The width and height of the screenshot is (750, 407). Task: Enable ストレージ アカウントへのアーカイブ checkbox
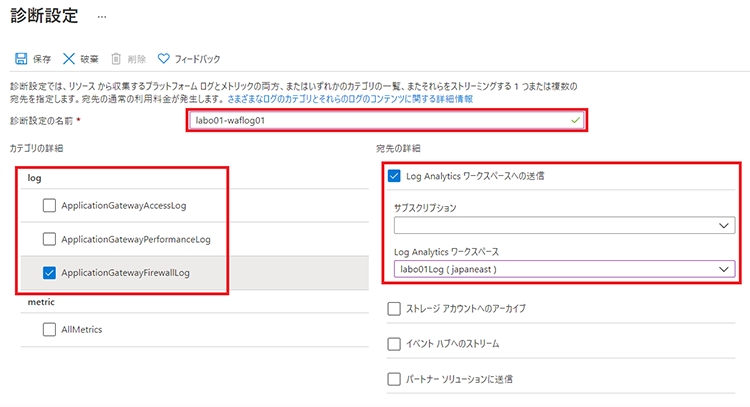(394, 309)
